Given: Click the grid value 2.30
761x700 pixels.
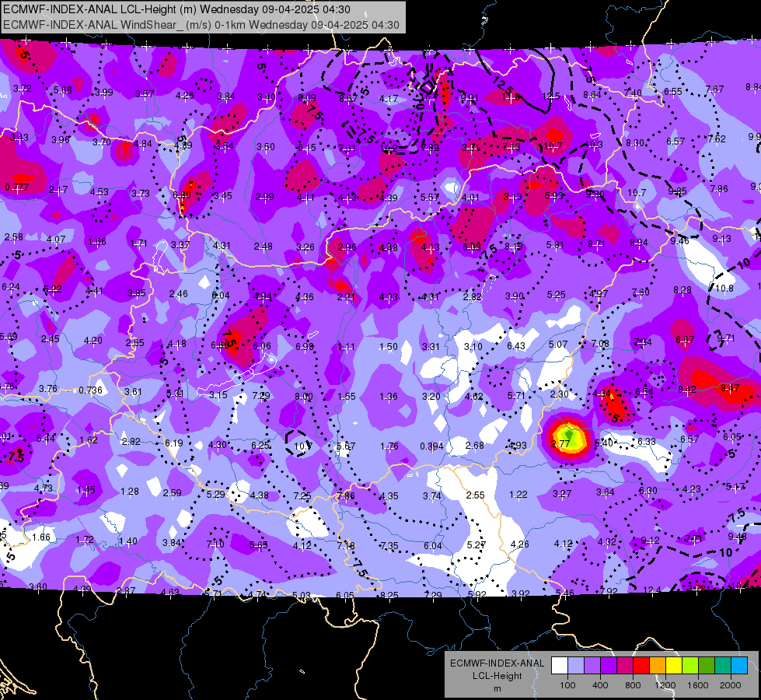Looking at the screenshot, I should [559, 394].
